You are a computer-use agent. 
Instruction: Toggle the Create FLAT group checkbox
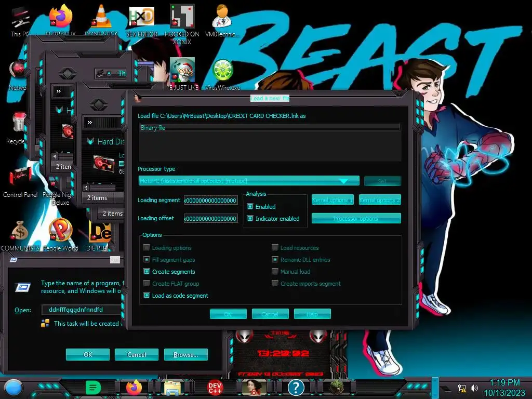tap(147, 283)
